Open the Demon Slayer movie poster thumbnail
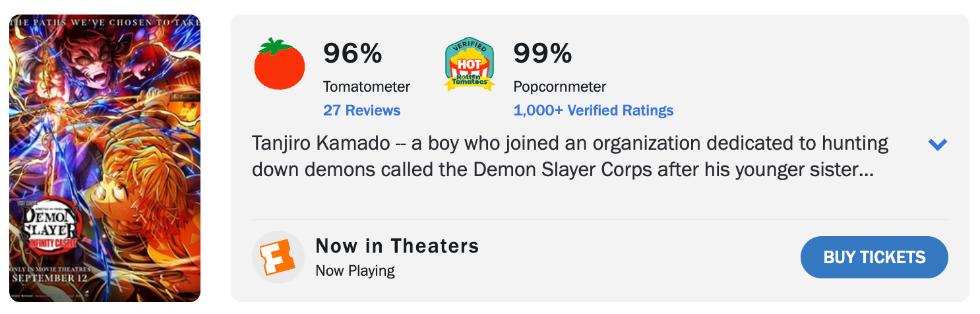Image resolution: width=980 pixels, height=314 pixels. point(105,158)
